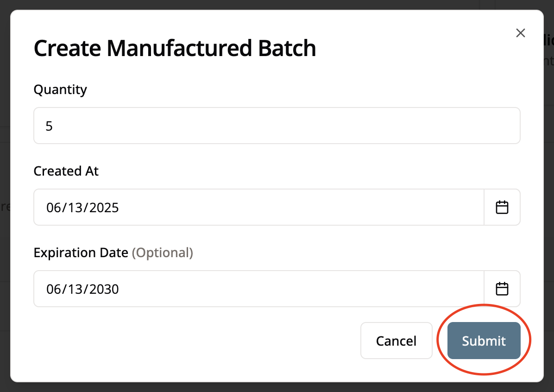Select the day in Expiration Date
The height and width of the screenshot is (392, 554).
tap(74, 290)
